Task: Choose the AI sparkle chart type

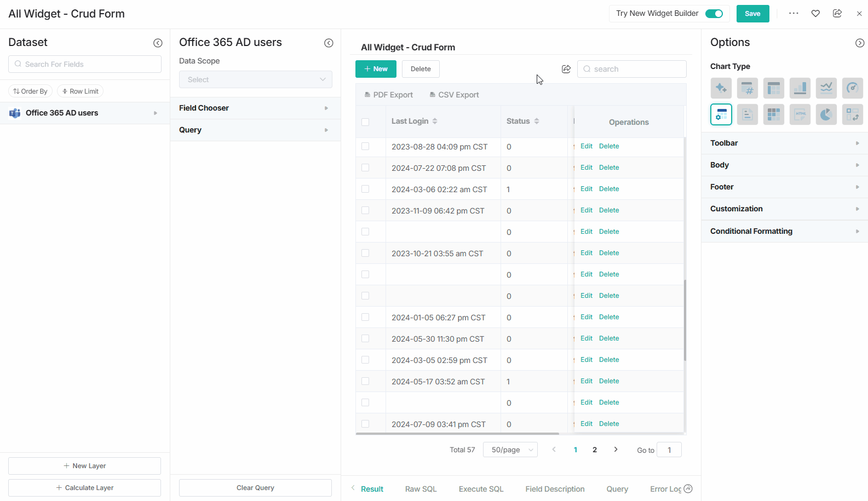Action: pos(721,88)
